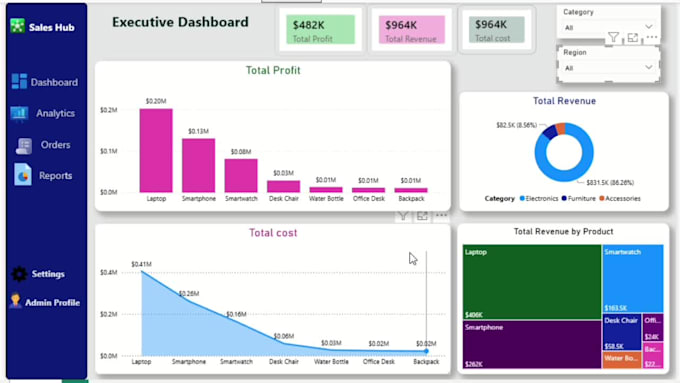Click the Executive Dashboard title

(180, 22)
